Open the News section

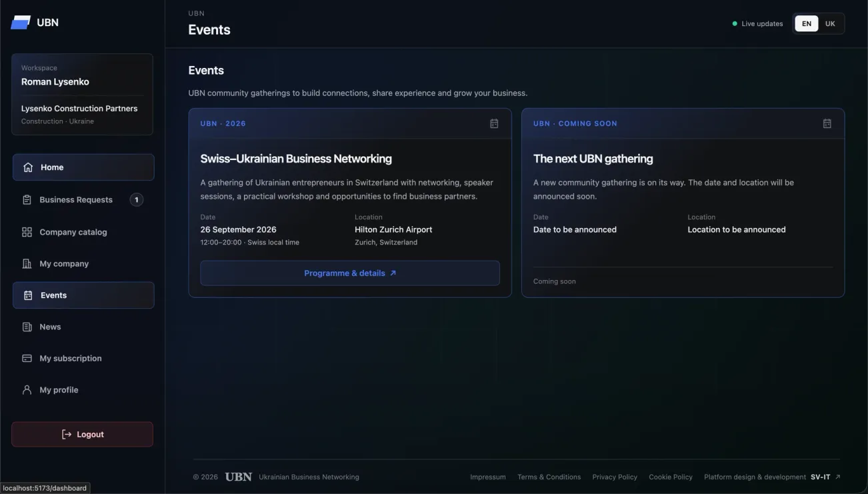point(83,327)
